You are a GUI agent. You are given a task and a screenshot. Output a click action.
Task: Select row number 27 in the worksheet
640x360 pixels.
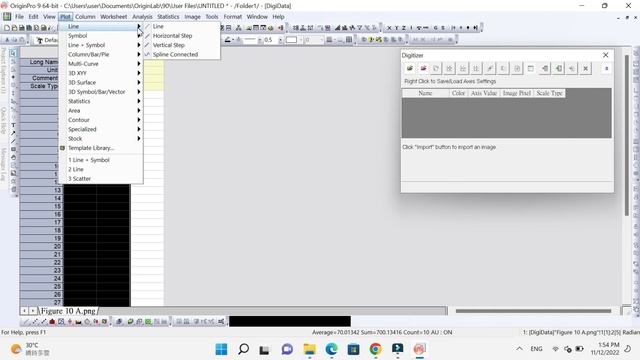(41, 302)
